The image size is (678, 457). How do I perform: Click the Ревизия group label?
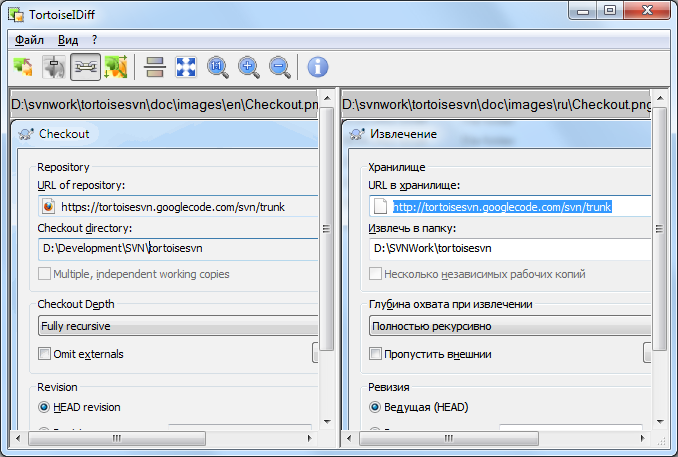click(x=388, y=387)
